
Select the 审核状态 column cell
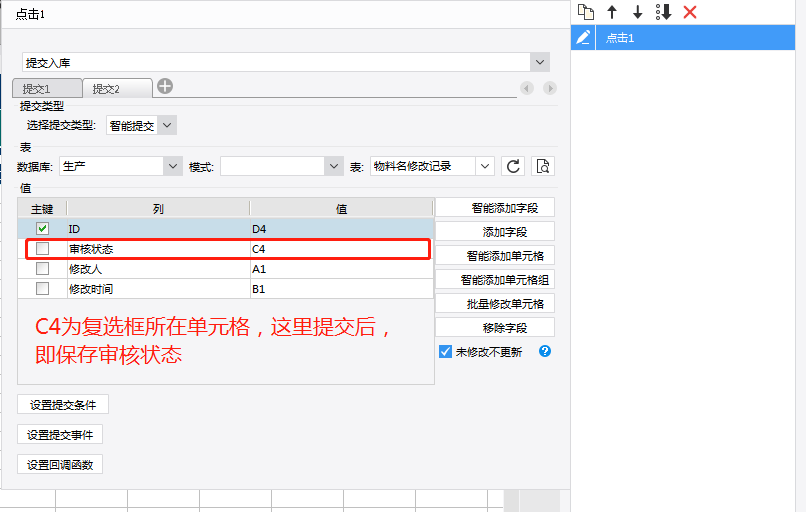pos(158,249)
